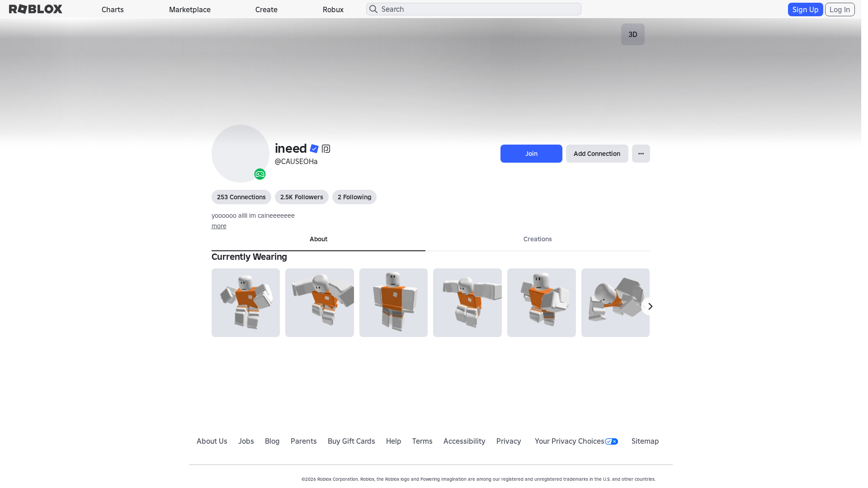Open the Sitemap footer link

coord(645,441)
